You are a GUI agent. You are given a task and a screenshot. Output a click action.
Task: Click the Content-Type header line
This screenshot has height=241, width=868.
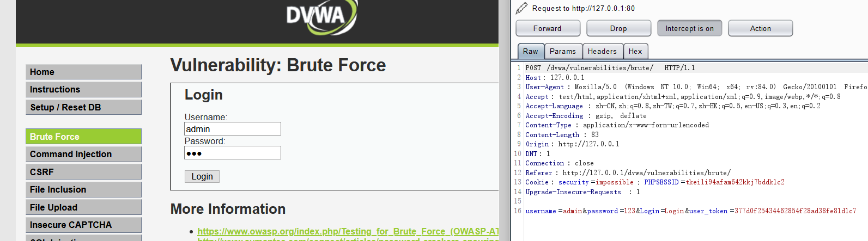(617, 125)
